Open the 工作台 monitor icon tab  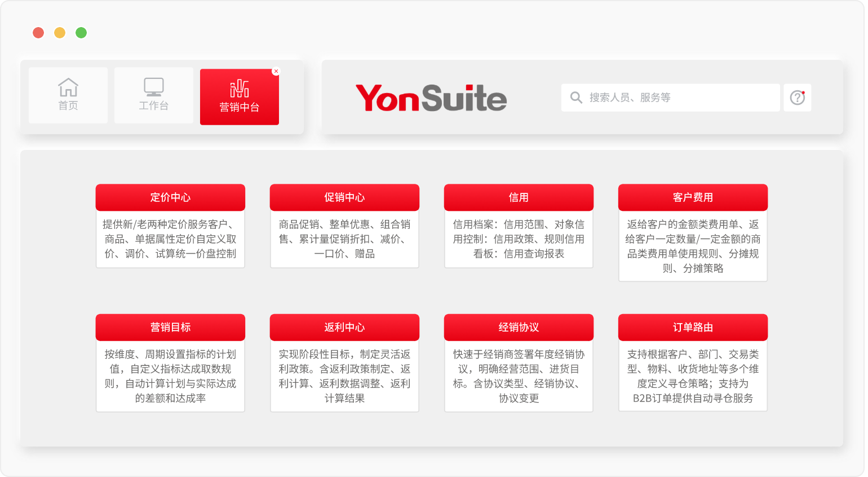[x=153, y=87]
